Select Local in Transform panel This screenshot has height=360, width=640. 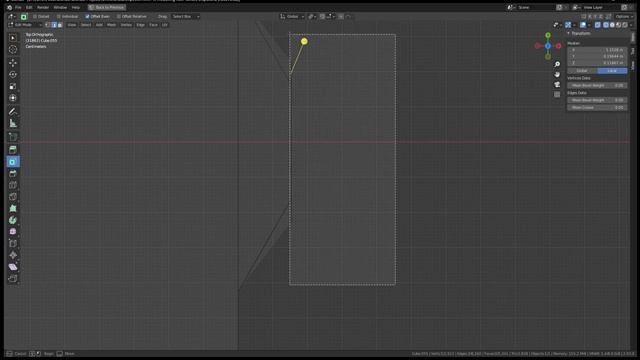click(x=612, y=71)
